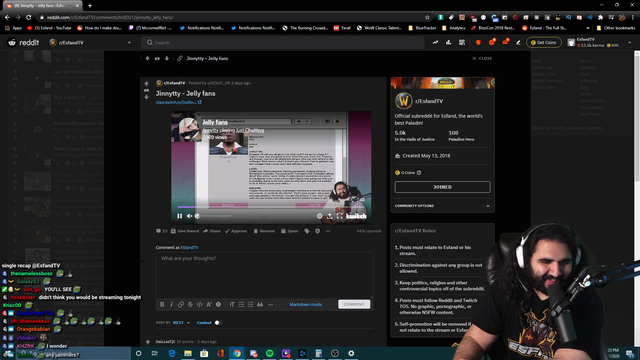Open the 53 comments icon
The image size is (640, 360).
162,231
